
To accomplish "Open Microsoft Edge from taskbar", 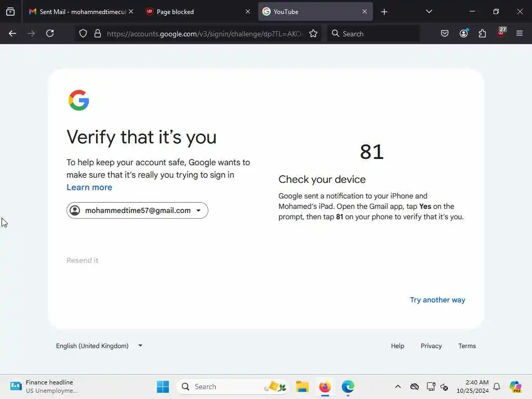I will point(348,387).
